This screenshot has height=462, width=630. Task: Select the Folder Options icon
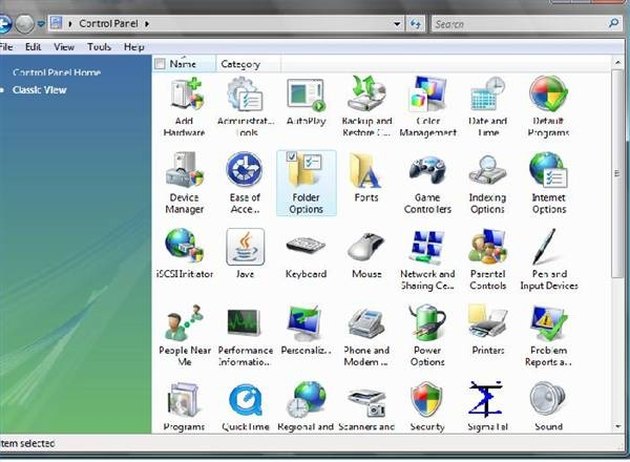tap(306, 183)
